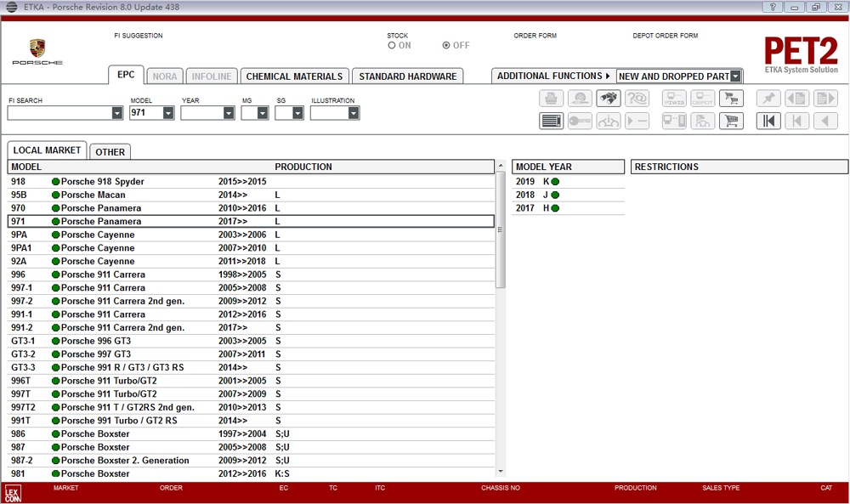Click the PET2 logo
This screenshot has height=504, width=850.
pyautogui.click(x=801, y=54)
